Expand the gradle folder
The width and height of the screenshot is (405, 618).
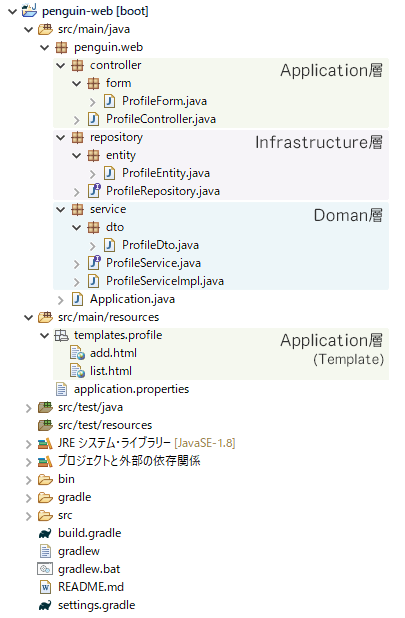coord(28,498)
